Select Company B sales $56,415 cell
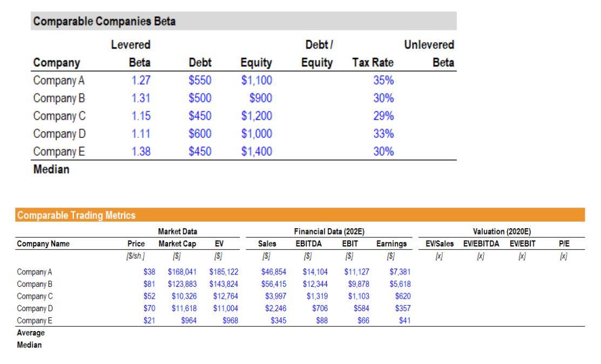This screenshot has width=601, height=364. click(x=274, y=284)
